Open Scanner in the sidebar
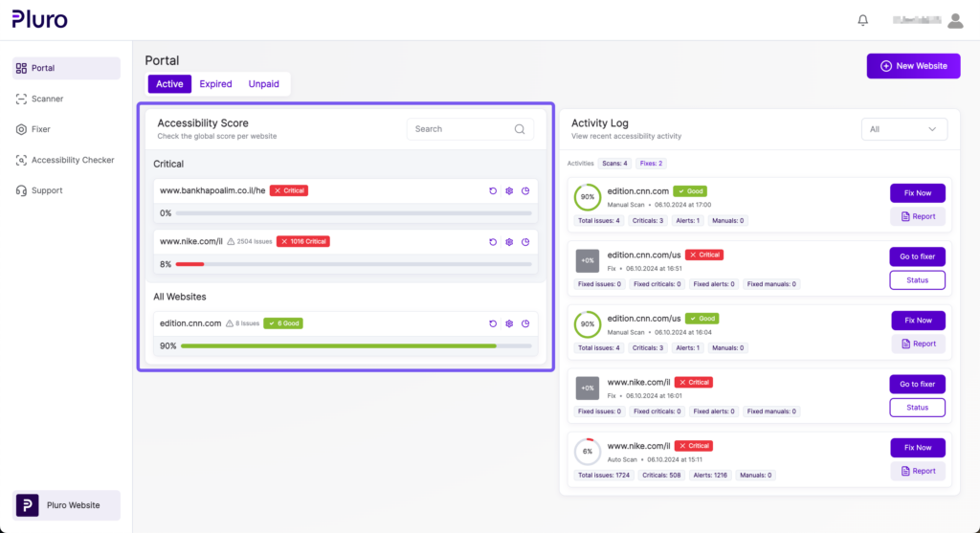Viewport: 980px width, 533px height. pyautogui.click(x=47, y=99)
